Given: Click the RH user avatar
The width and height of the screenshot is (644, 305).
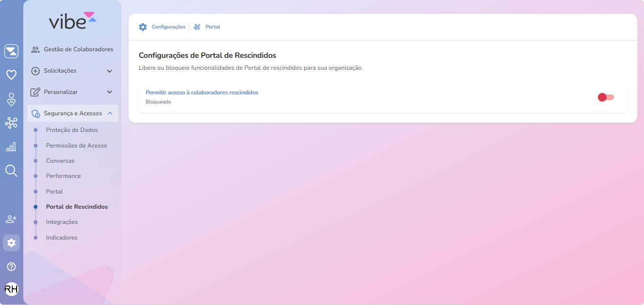Looking at the screenshot, I should [11, 289].
